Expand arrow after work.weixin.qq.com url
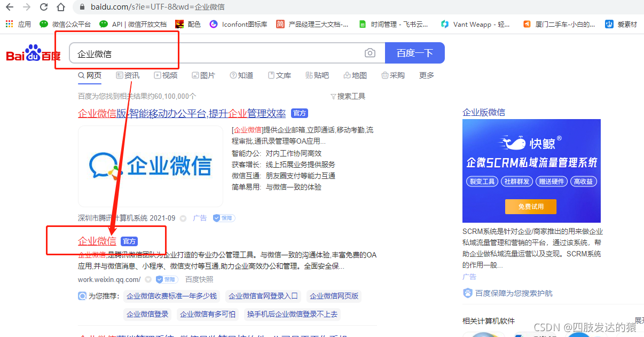This screenshot has height=337, width=644. pyautogui.click(x=148, y=280)
